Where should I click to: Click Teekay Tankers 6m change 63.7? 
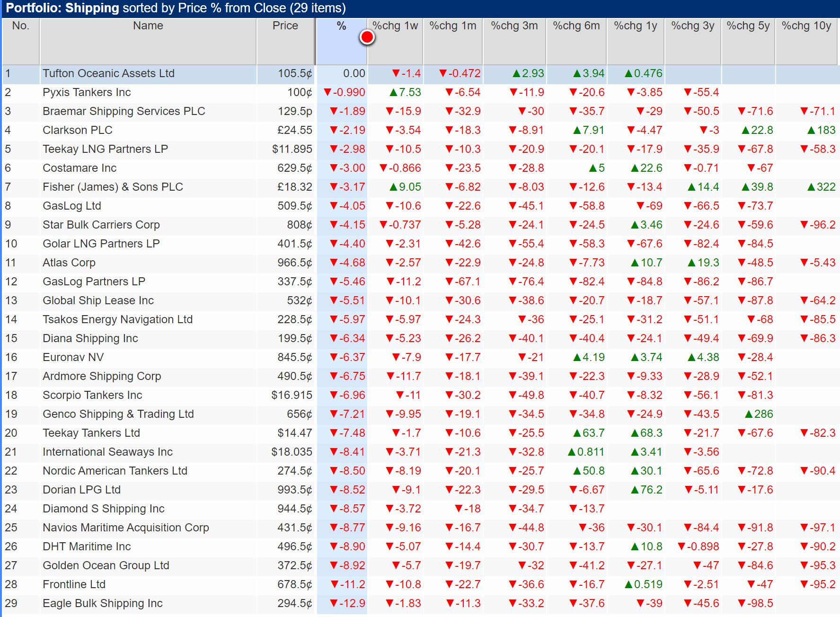[x=589, y=433]
